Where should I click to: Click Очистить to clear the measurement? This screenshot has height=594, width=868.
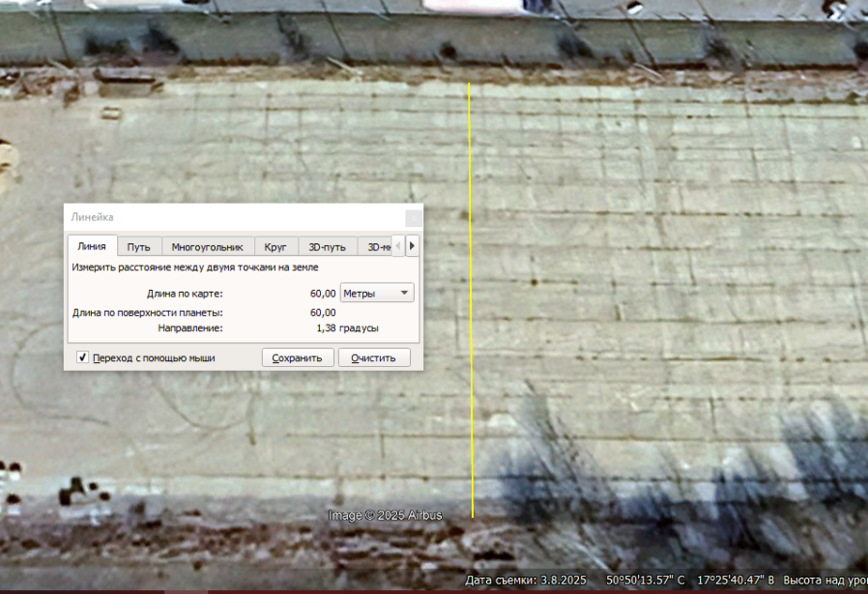(374, 357)
